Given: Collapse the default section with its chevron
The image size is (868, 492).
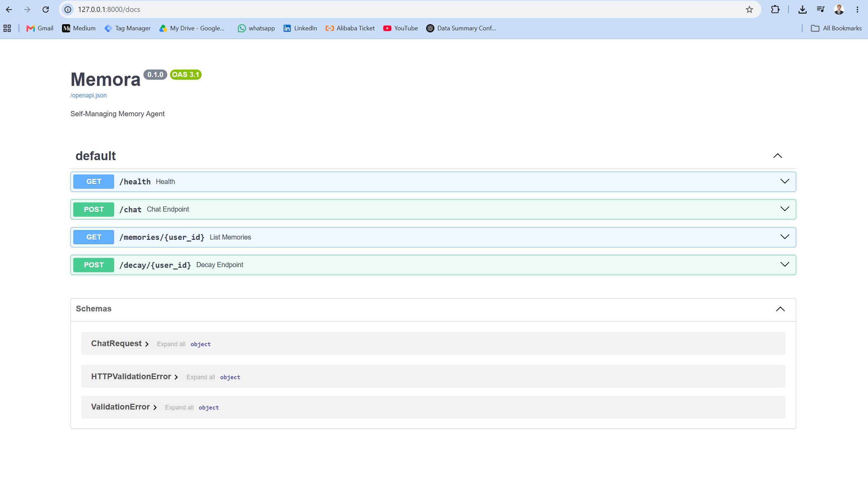Looking at the screenshot, I should click(778, 156).
